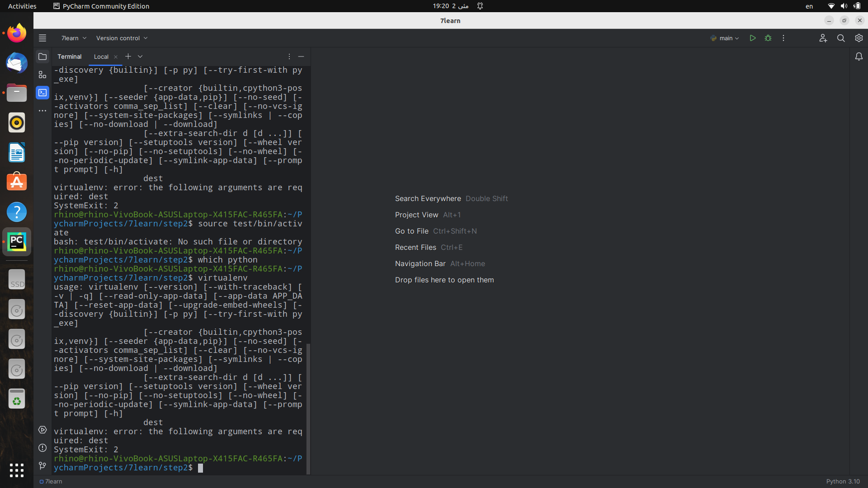Open the Structure tool window icon
The image size is (868, 488).
tap(42, 75)
